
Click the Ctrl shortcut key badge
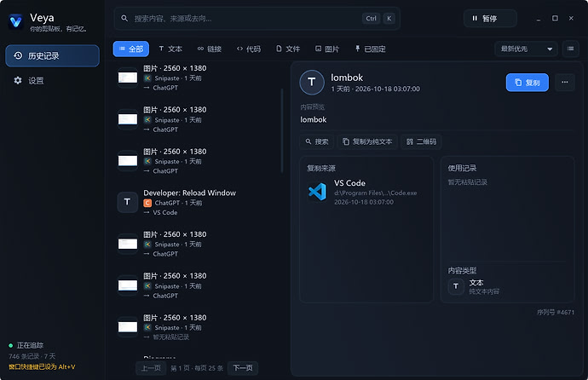pyautogui.click(x=371, y=19)
